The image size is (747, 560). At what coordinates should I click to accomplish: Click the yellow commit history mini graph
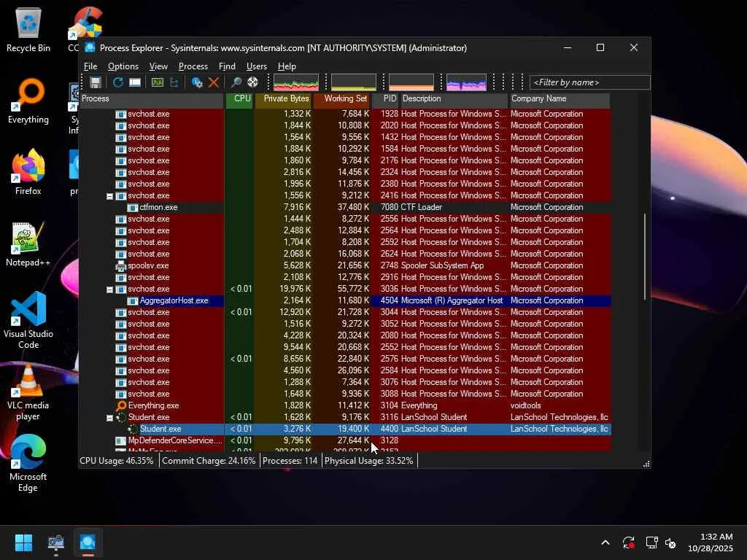[354, 82]
